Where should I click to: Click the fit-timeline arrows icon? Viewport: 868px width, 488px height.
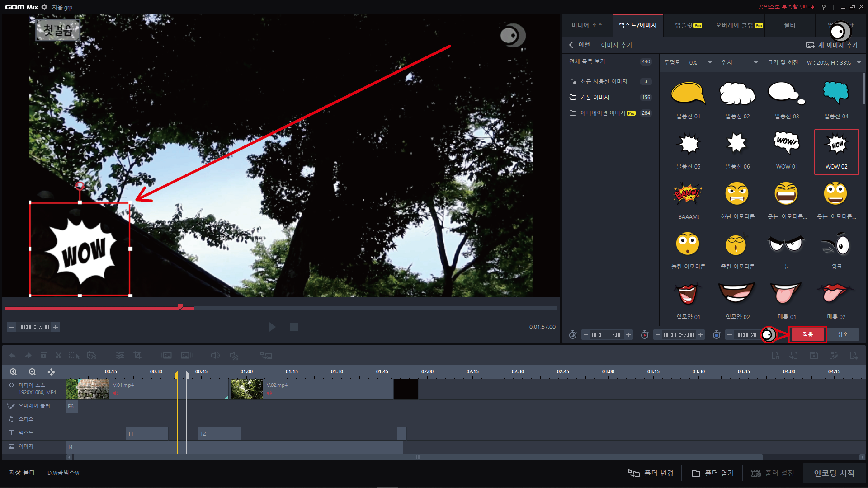pos(51,372)
